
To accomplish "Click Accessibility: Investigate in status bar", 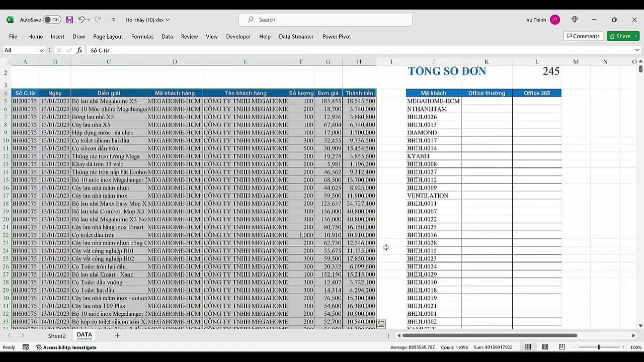I will (66, 347).
